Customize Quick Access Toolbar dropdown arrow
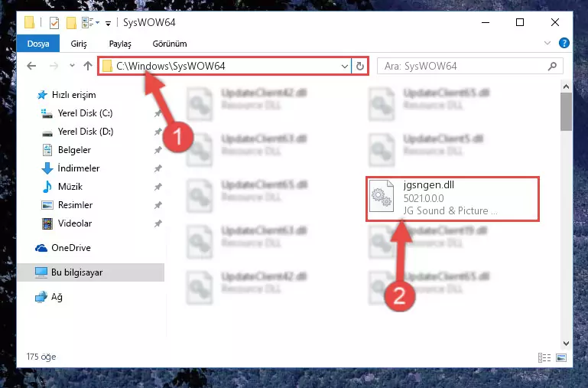Viewport: 588px width, 388px height. [x=108, y=23]
